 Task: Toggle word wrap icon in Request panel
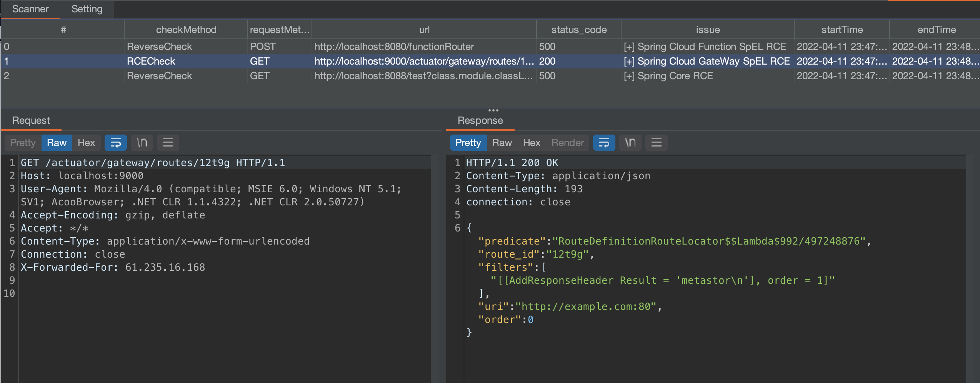(116, 143)
